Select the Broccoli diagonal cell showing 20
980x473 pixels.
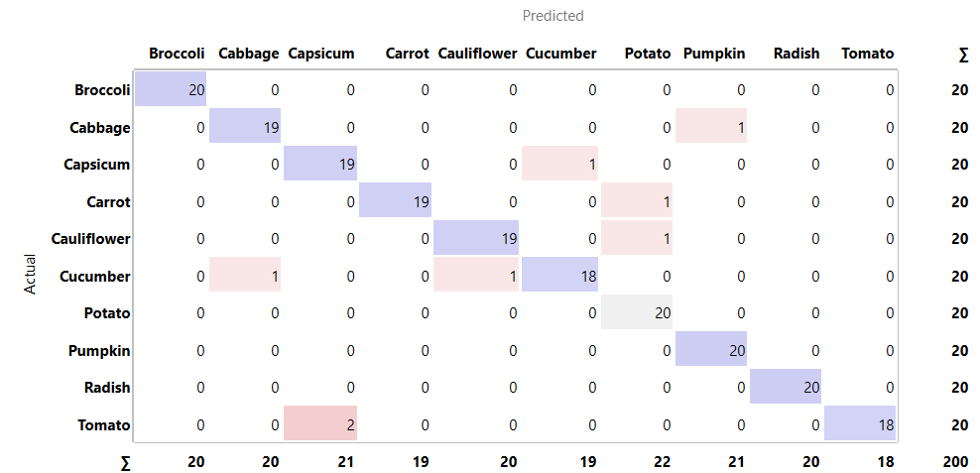tap(170, 90)
